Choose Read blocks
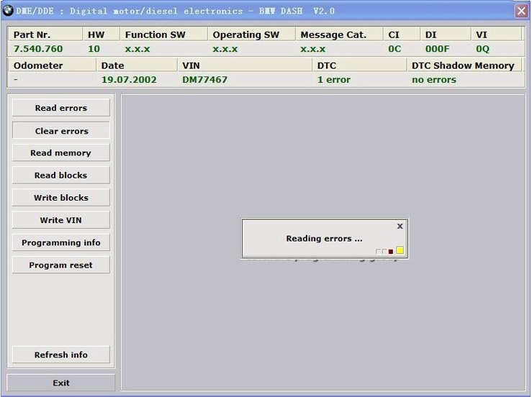 [61, 175]
